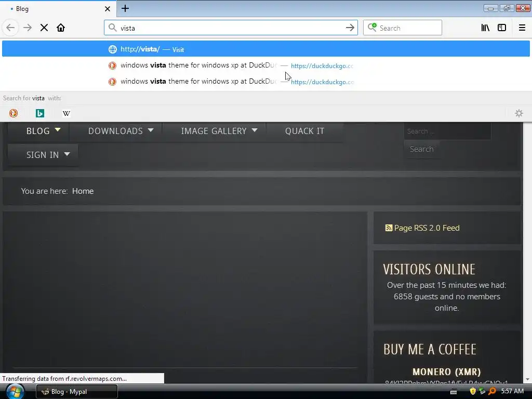Image resolution: width=532 pixels, height=399 pixels.
Task: Go back with the back arrow button
Action: click(x=10, y=28)
